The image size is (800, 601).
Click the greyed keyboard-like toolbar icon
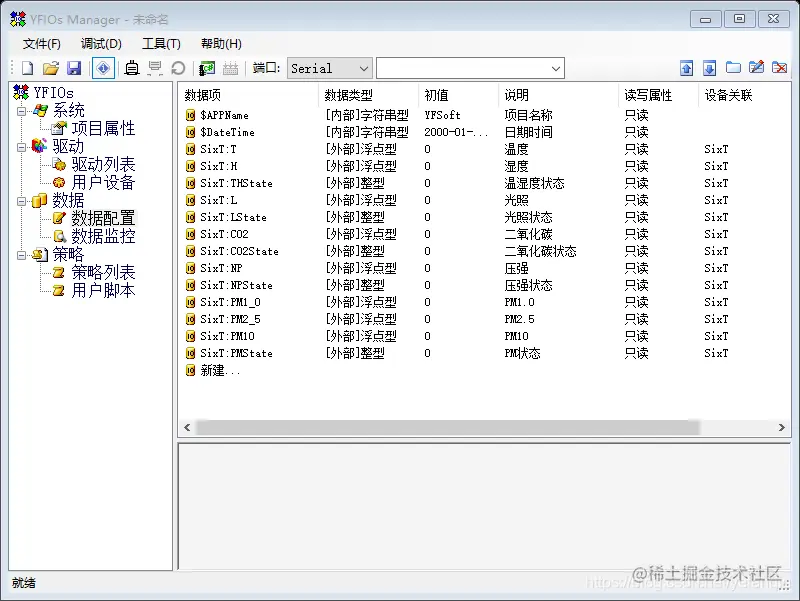click(230, 68)
